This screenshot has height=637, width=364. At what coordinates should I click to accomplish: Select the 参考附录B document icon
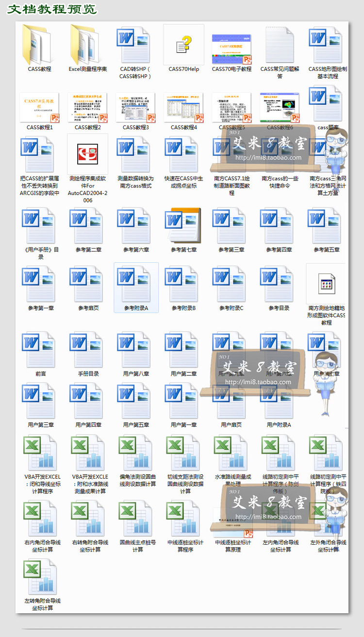182,285
